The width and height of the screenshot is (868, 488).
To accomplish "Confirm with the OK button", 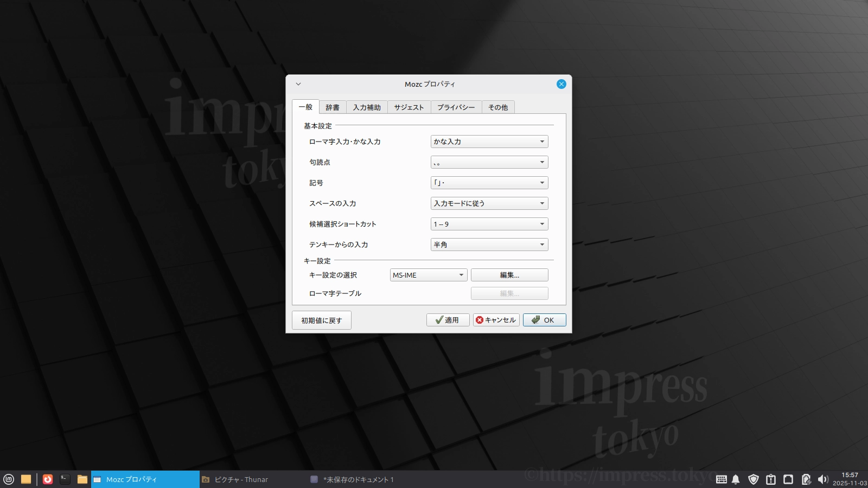I will click(x=545, y=320).
